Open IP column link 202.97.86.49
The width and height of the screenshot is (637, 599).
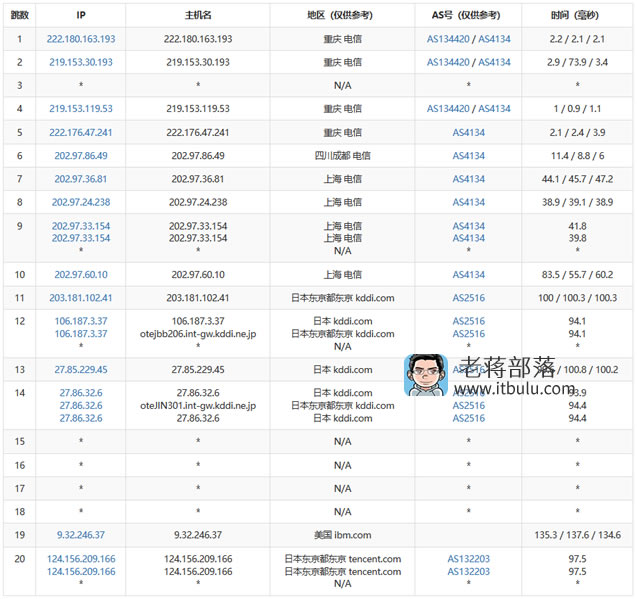81,156
